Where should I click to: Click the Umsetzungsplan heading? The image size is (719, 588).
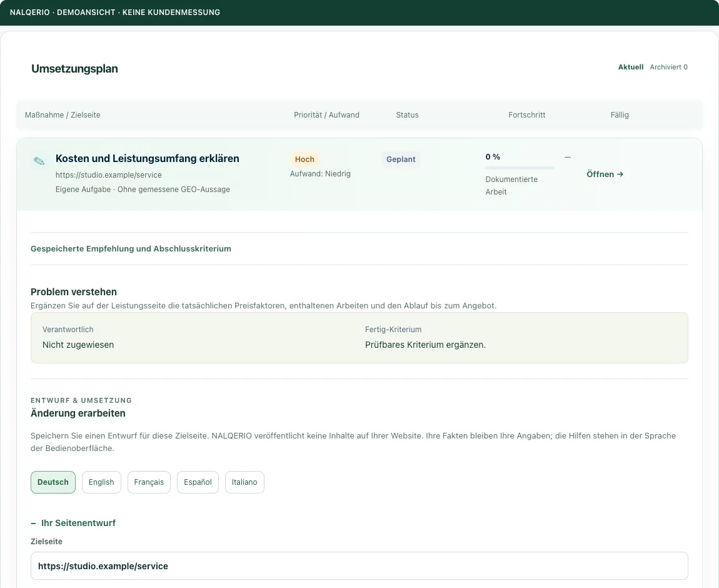point(75,69)
